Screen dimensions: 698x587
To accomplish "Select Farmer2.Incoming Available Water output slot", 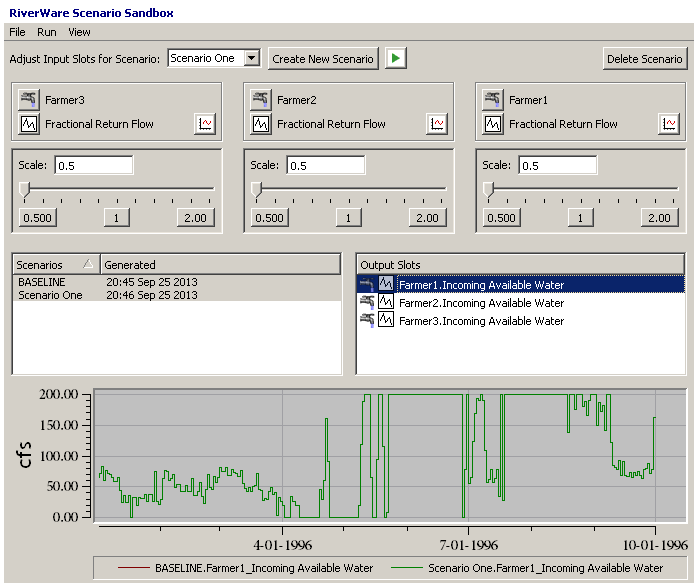I will [520, 303].
